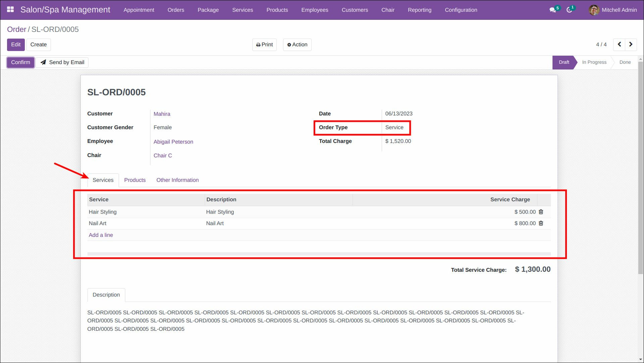Select the In Progress status stage
644x363 pixels.
[594, 62]
